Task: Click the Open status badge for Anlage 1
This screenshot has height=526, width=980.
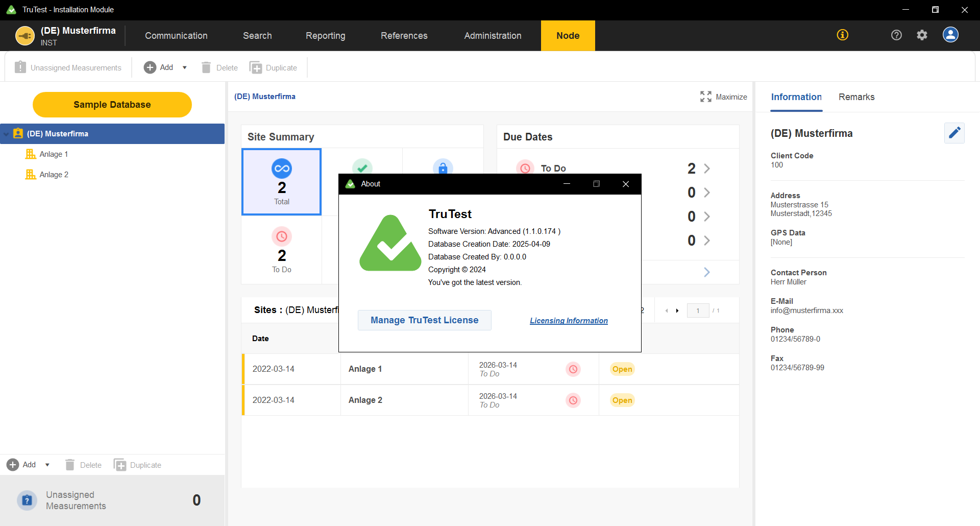Action: tap(622, 369)
